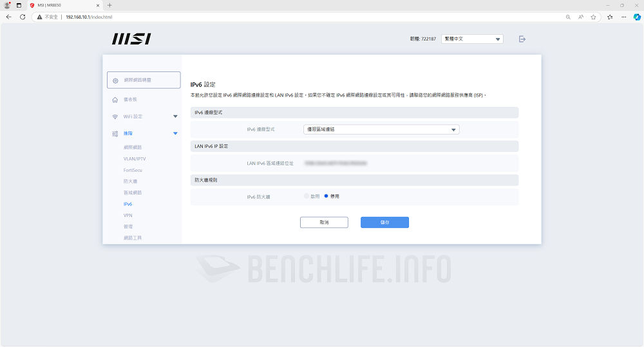Screen dimensions: 644x347
Task: Click the WiFi signal icon in sidebar
Action: 115,117
